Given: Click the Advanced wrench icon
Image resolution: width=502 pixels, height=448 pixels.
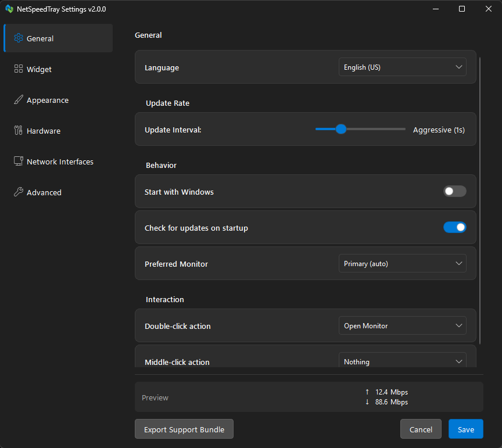Looking at the screenshot, I should 18,192.
